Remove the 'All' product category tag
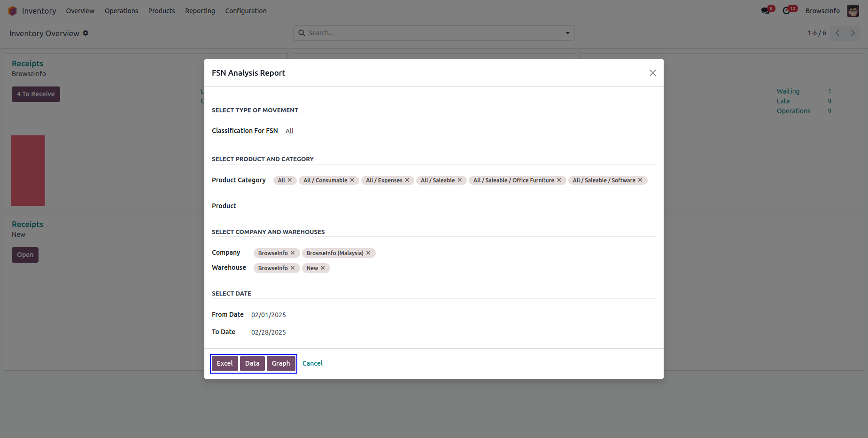Viewport: 868px width, 438px height. tap(290, 180)
